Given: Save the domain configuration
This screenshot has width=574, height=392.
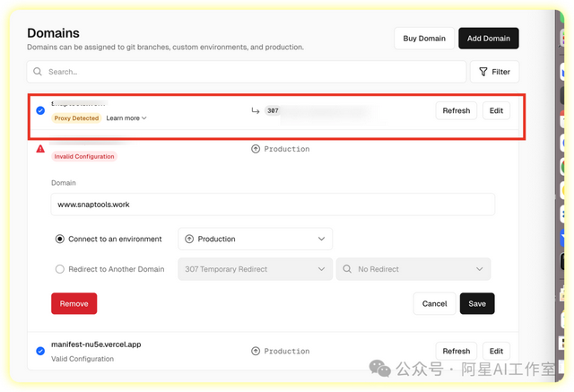Looking at the screenshot, I should (476, 303).
